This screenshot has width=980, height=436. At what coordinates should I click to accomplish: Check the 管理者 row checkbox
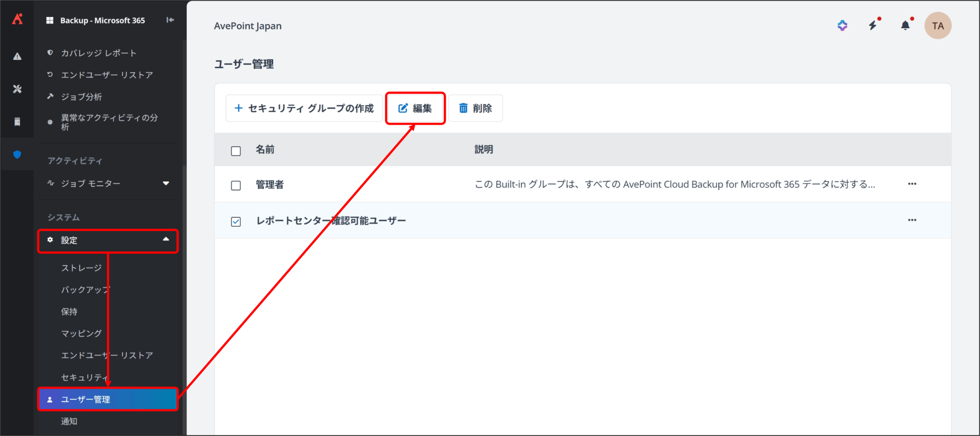236,186
